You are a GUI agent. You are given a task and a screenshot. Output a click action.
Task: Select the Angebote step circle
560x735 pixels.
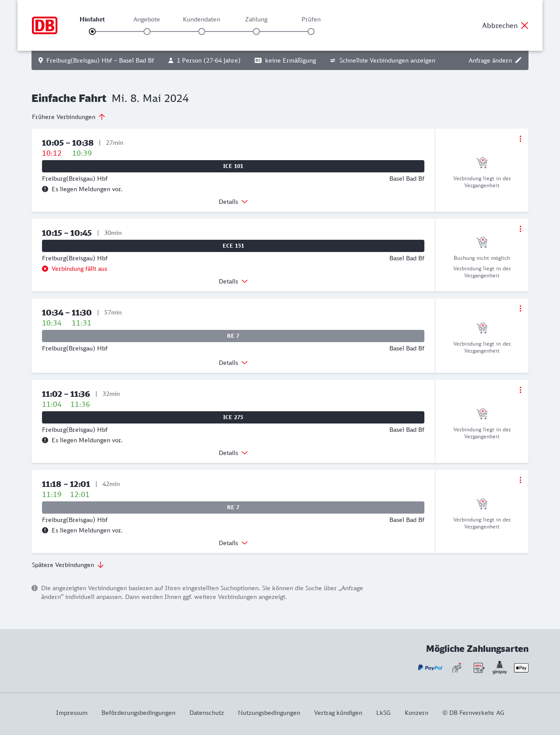[x=147, y=31]
